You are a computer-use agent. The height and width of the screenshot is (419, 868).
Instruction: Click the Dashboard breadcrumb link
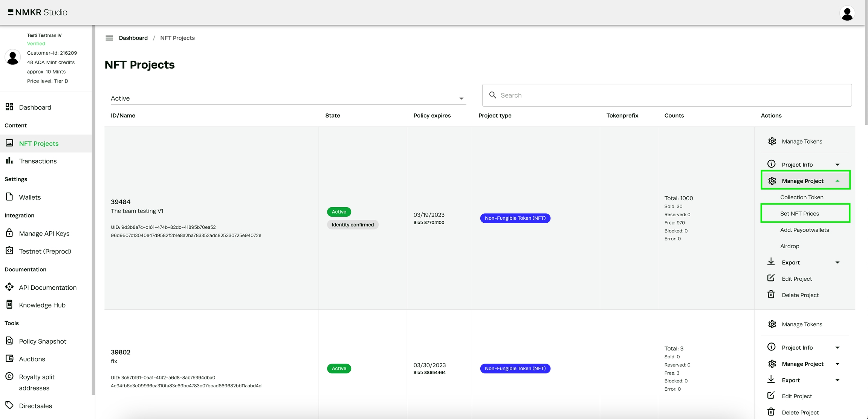click(x=133, y=38)
